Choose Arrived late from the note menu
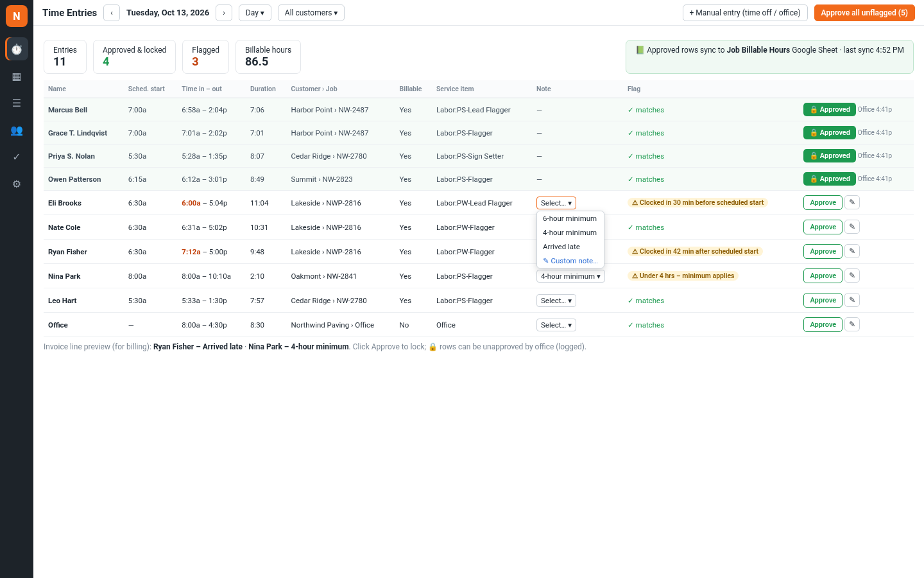Screen dimensions: 924x578 [570, 247]
